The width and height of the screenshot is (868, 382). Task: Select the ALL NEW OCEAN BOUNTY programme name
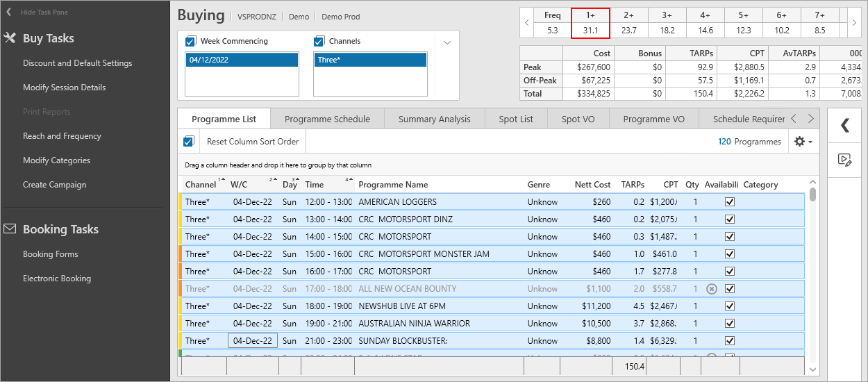[408, 289]
